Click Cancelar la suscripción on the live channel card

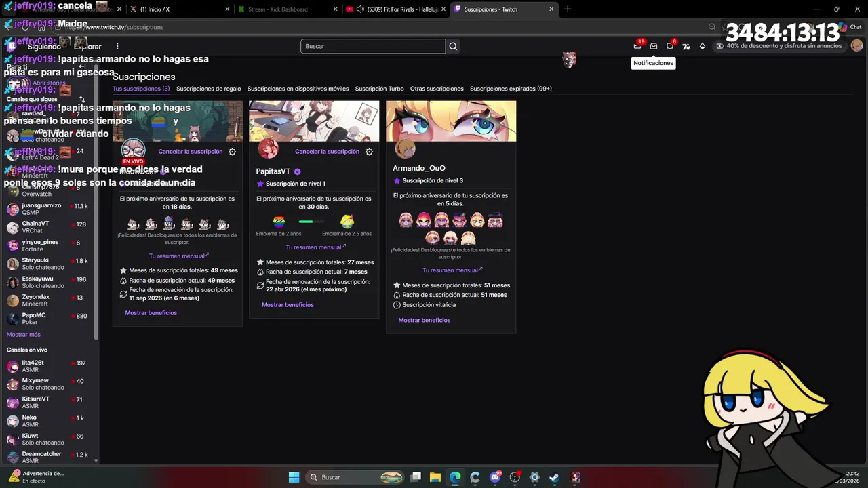[x=191, y=152]
